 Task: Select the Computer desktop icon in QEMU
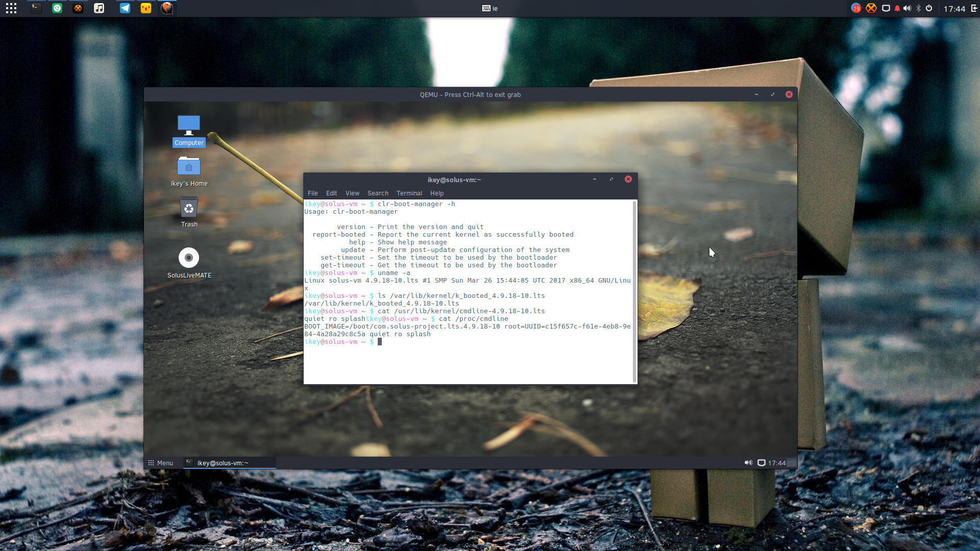pyautogui.click(x=189, y=131)
